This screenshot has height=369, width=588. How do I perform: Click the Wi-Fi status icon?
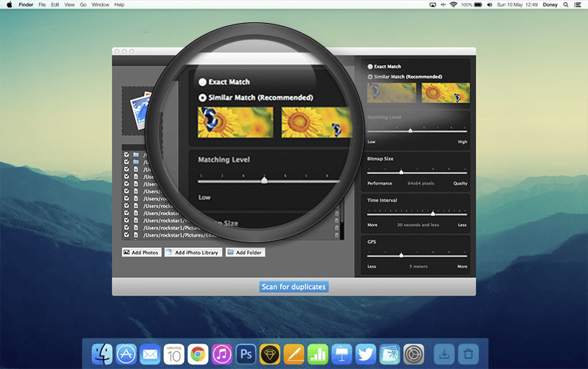454,4
